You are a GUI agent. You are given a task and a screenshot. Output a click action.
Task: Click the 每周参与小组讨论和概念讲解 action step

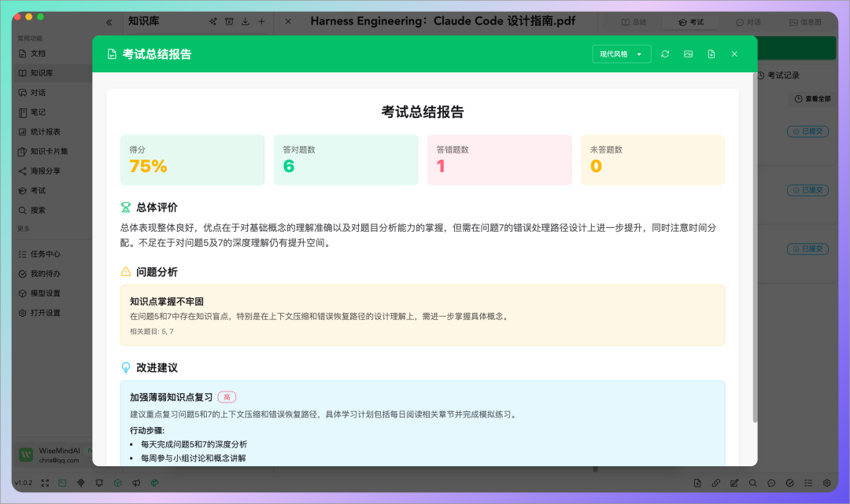[x=193, y=458]
